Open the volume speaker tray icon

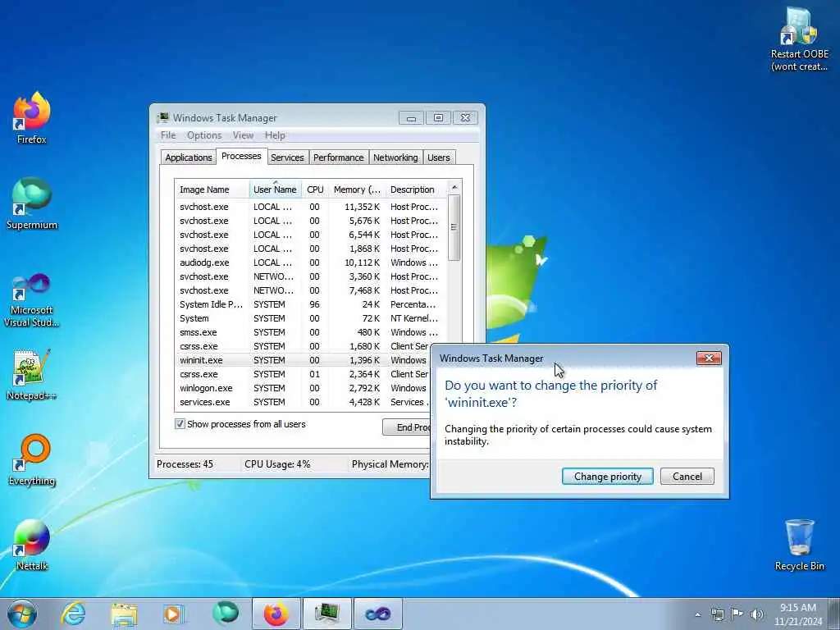tap(757, 614)
